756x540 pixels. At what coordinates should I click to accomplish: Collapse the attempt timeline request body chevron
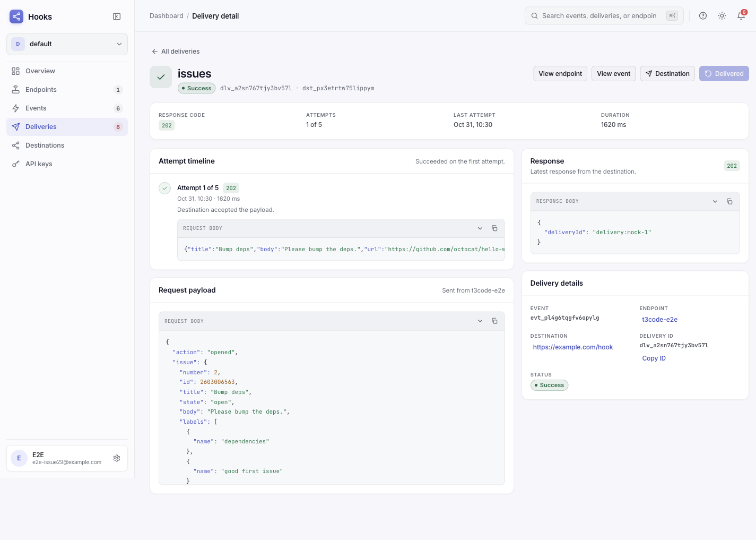[480, 228]
